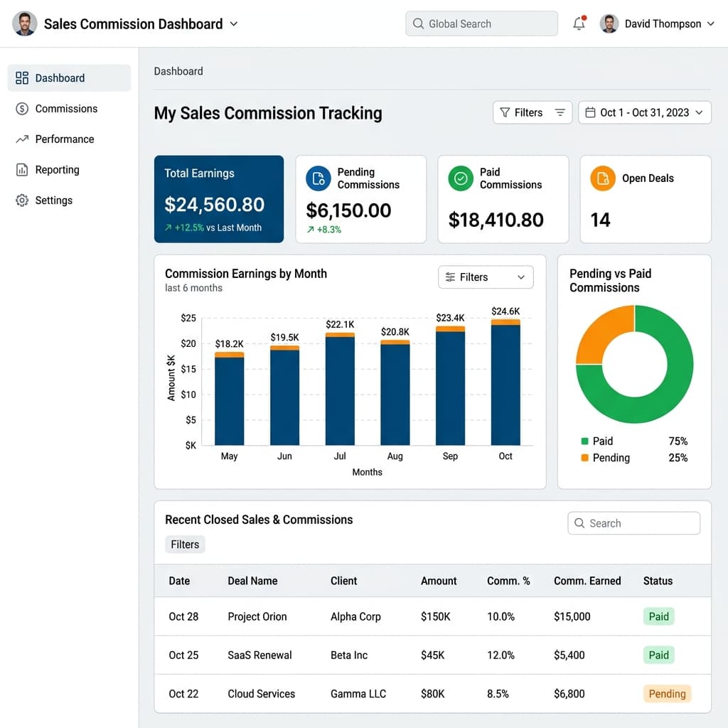
Task: Click the Oct bar in earnings chart
Action: (505, 382)
